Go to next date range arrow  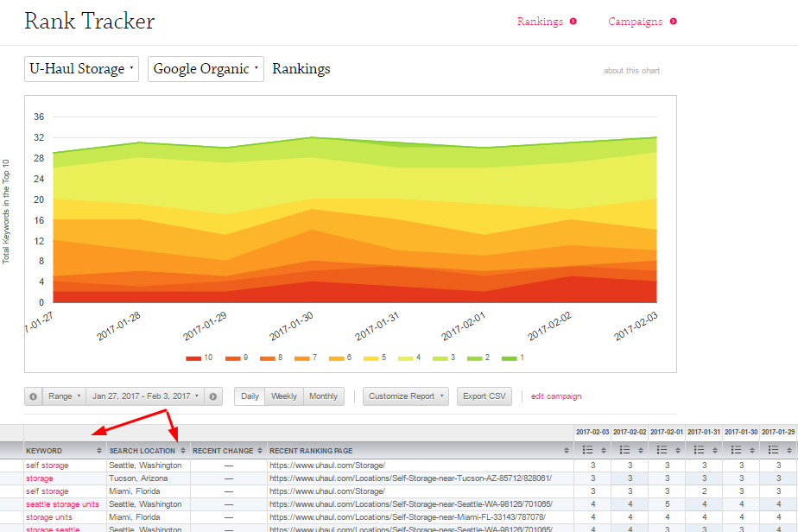point(213,396)
